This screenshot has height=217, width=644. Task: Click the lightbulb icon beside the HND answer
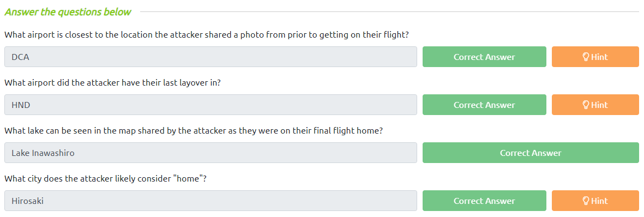tap(586, 105)
